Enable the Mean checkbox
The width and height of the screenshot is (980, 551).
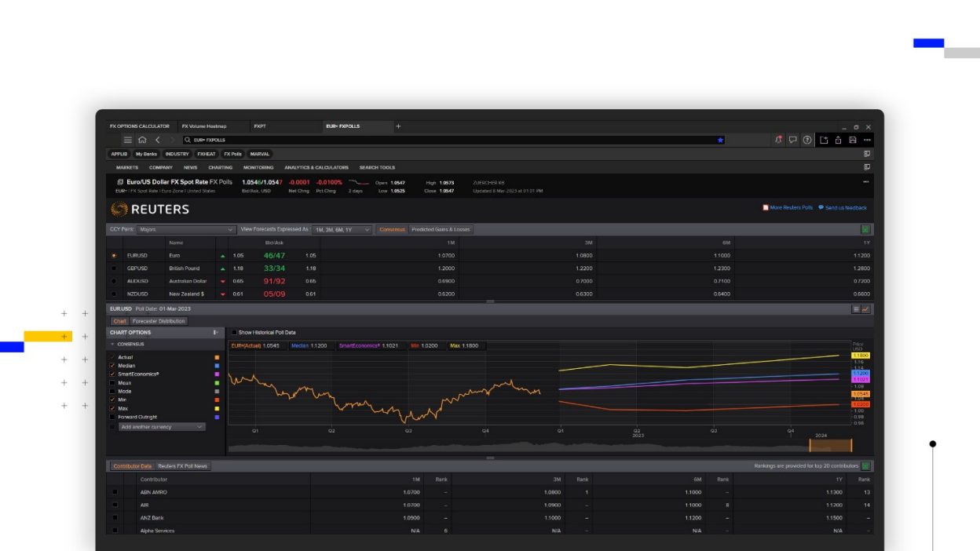point(113,383)
